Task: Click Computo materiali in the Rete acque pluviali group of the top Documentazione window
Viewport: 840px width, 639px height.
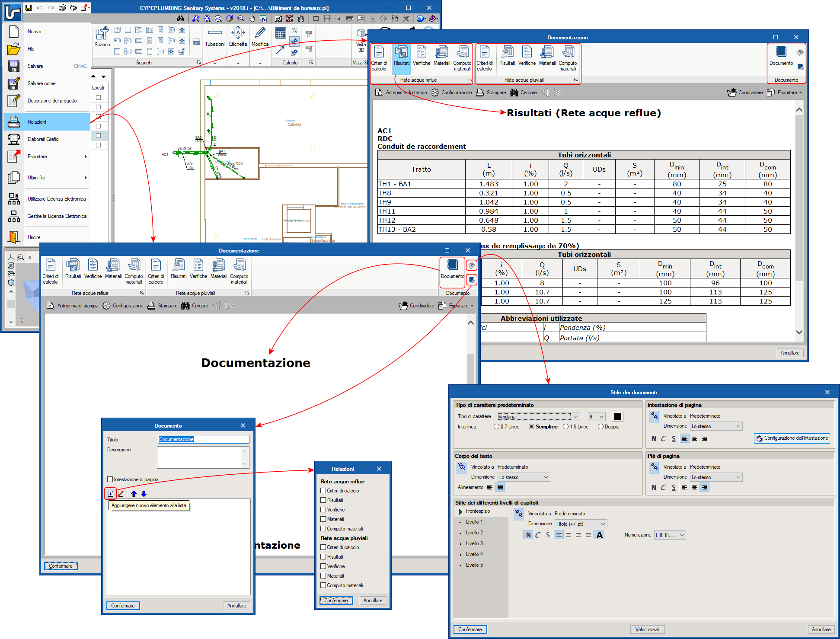Action: click(568, 59)
